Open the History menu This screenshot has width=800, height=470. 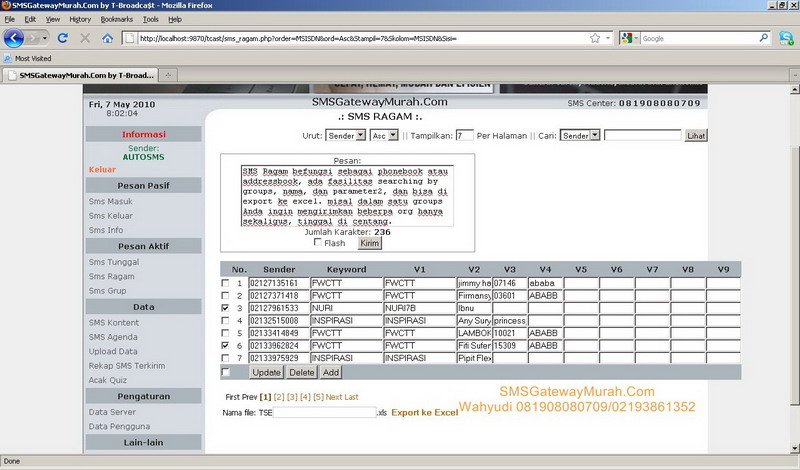[x=80, y=19]
